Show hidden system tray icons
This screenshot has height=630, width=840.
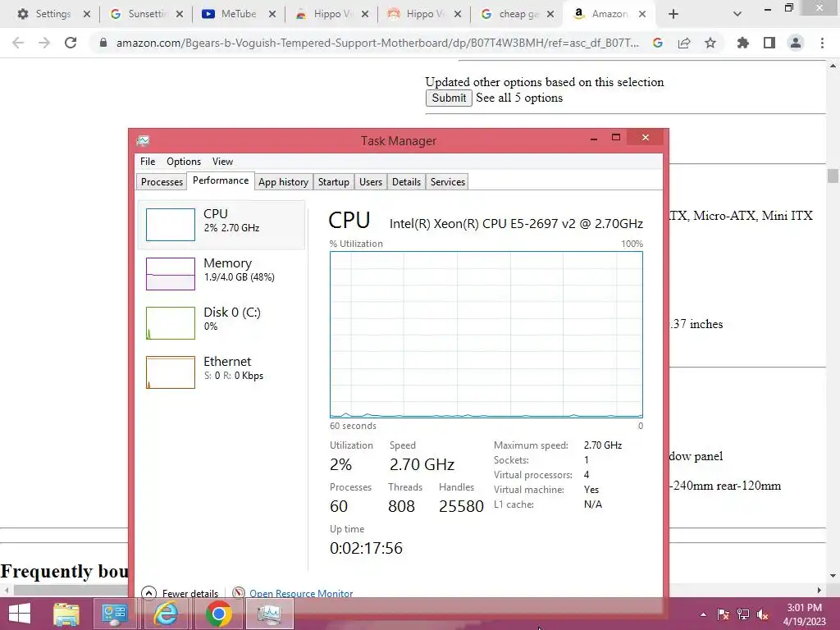[x=703, y=614]
